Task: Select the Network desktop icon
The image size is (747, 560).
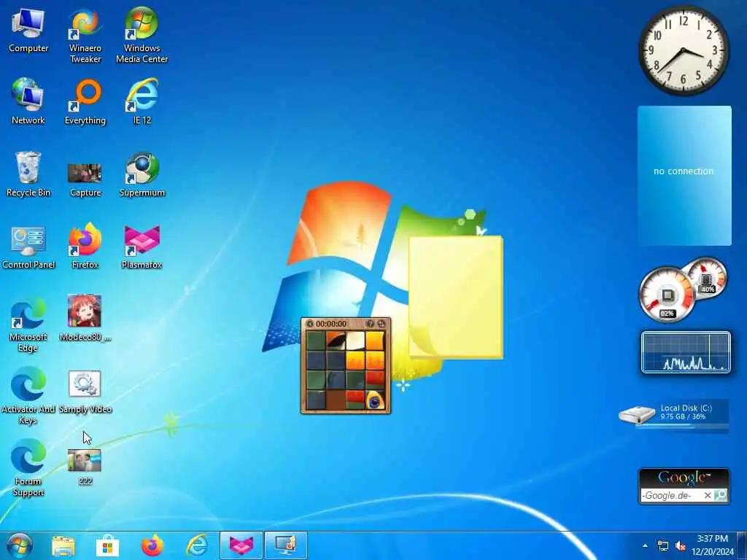Action: (28, 102)
